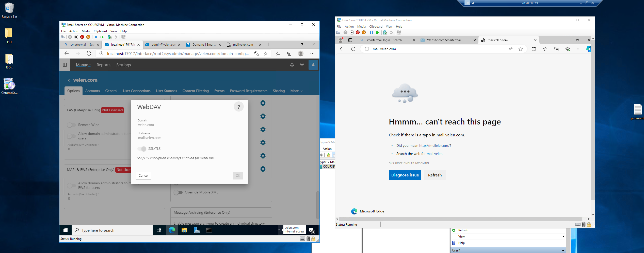Open the notifications bell in SmarterMail
The height and width of the screenshot is (253, 644).
(x=292, y=65)
